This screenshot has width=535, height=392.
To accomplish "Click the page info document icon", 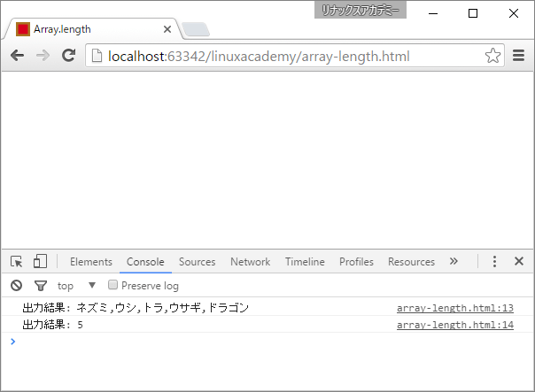I will [x=97, y=56].
